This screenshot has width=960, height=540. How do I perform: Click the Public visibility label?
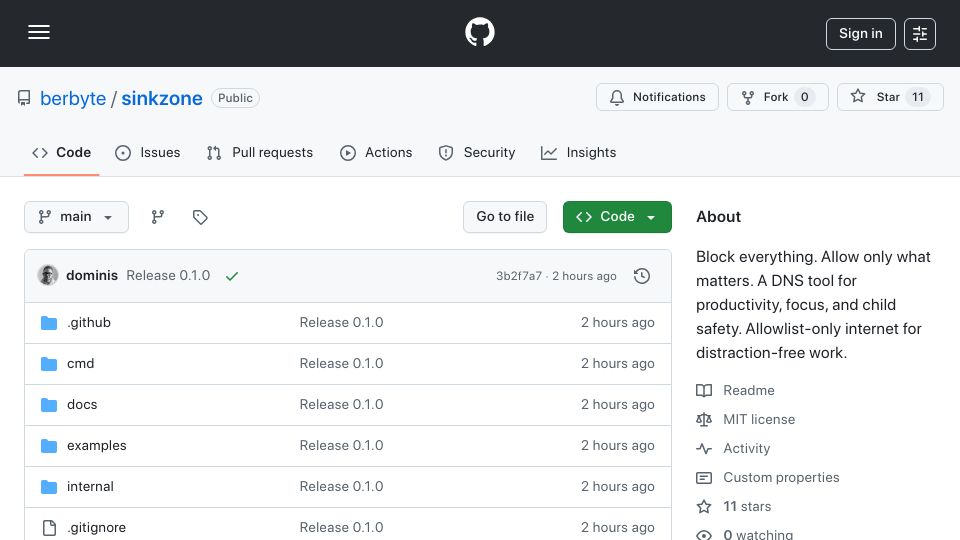coord(235,98)
